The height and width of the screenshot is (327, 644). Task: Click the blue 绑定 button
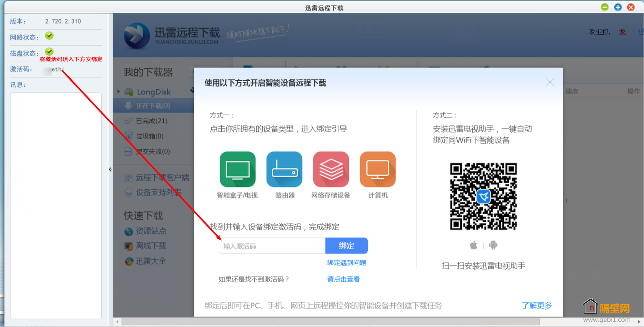tap(346, 246)
